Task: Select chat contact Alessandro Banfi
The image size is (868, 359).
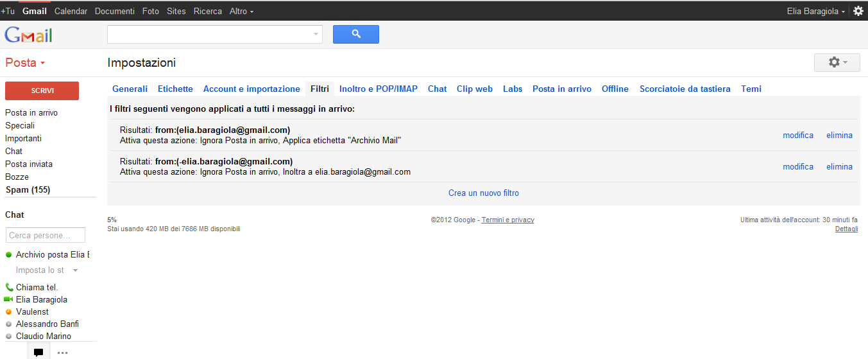Action: [x=47, y=324]
